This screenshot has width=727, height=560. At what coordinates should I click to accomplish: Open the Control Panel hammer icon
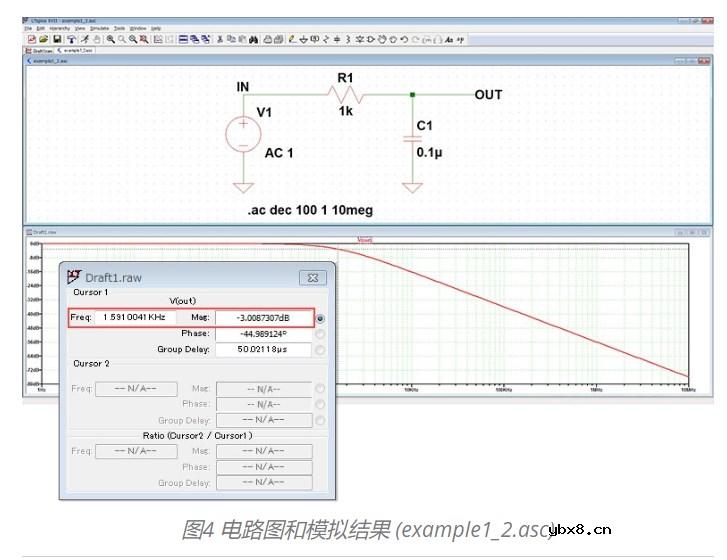coord(71,40)
